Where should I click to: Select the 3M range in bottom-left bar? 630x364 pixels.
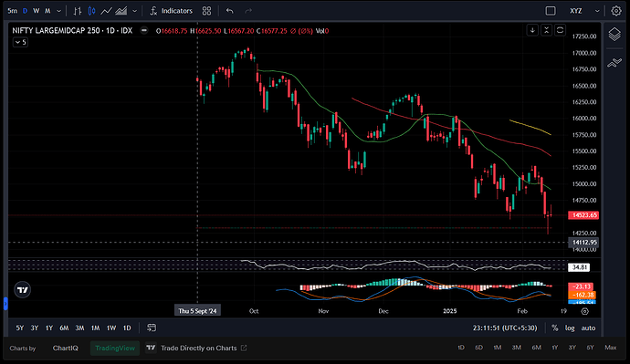coord(80,328)
